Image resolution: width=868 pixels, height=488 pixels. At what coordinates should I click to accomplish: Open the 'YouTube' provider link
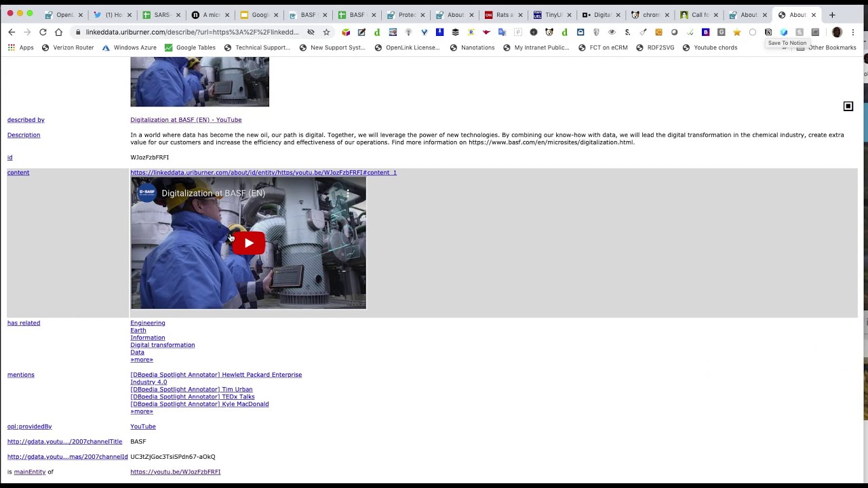coord(143,426)
